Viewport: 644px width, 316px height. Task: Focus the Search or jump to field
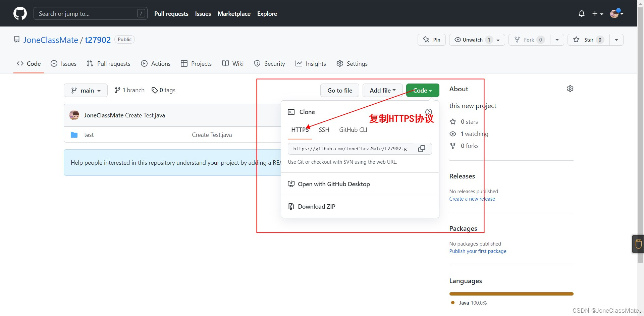pos(91,13)
